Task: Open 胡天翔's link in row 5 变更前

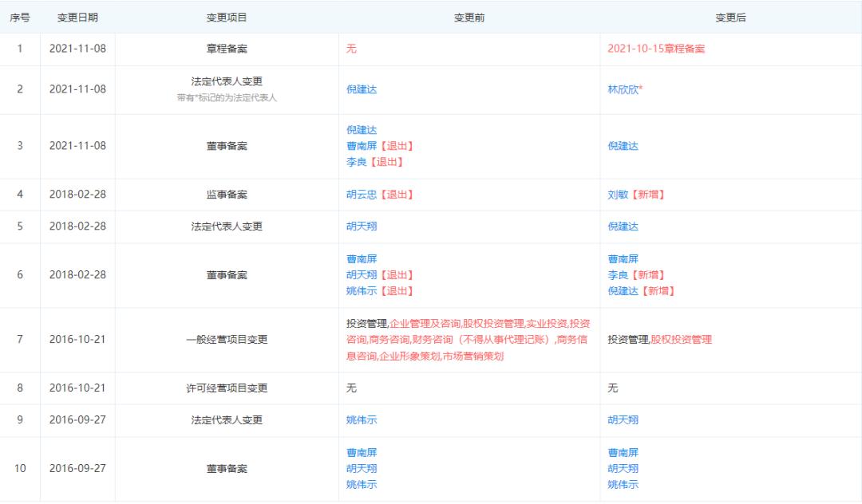Action: [x=360, y=226]
